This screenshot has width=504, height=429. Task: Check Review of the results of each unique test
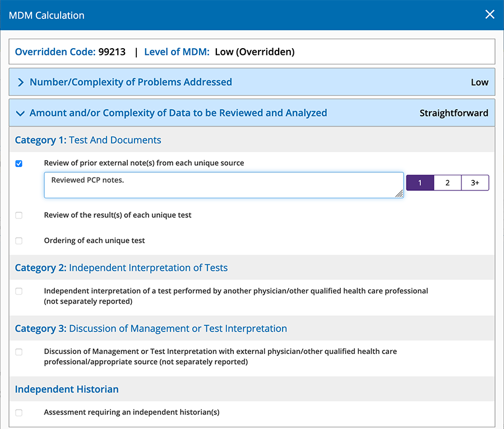(19, 215)
